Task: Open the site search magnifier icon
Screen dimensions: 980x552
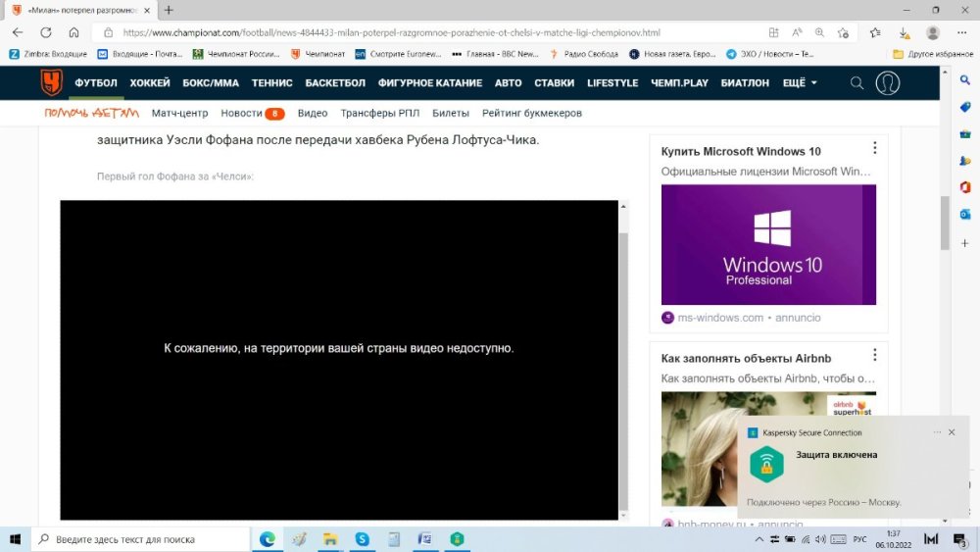Action: coord(857,82)
